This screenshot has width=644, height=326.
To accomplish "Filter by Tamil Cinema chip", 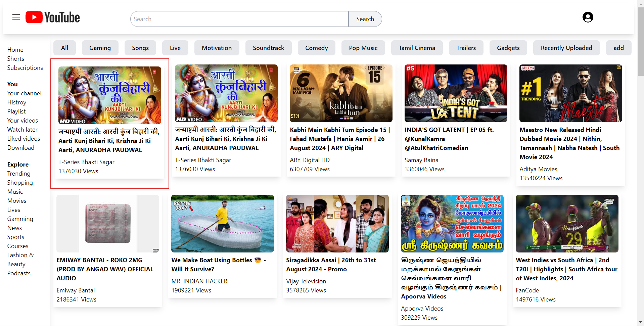I will [417, 48].
